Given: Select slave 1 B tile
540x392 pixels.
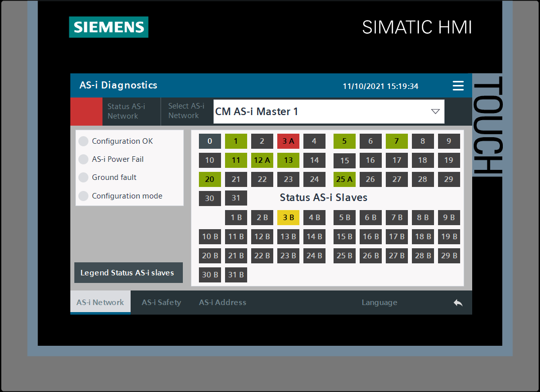Looking at the screenshot, I should tap(236, 217).
